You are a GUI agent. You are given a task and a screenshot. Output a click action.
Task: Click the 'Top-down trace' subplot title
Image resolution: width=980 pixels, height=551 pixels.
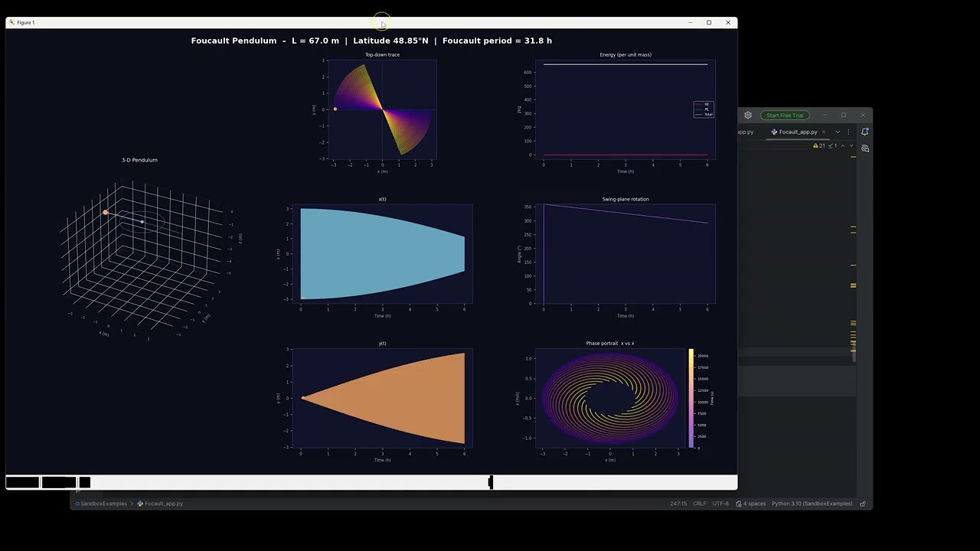click(x=382, y=55)
